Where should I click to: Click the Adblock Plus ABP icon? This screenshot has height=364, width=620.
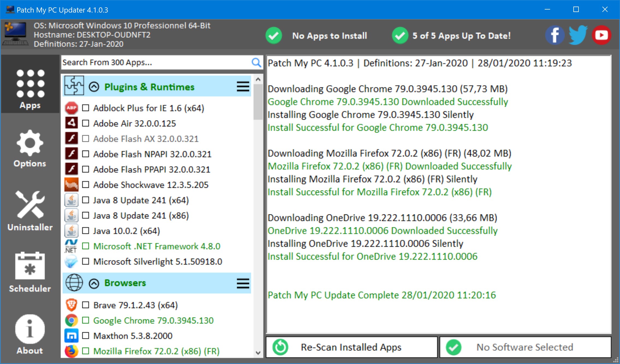[x=71, y=108]
